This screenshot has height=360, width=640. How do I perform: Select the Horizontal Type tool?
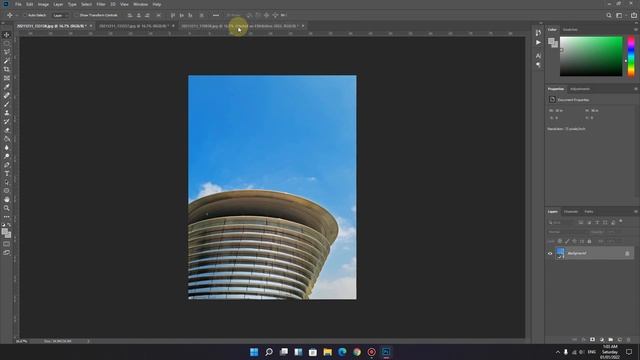(x=7, y=173)
